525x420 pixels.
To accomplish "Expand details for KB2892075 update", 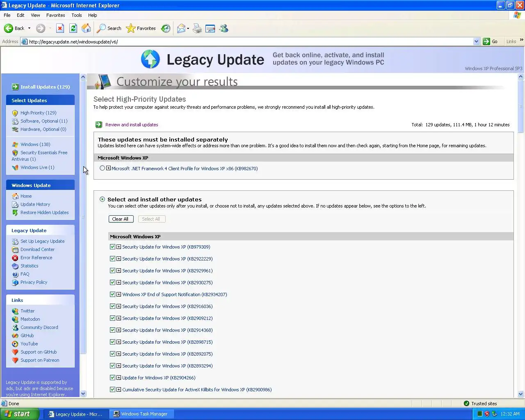I will (119, 354).
